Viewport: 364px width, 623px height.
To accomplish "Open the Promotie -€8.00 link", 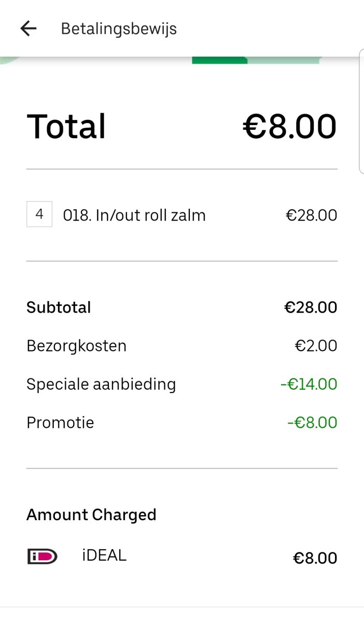I will (311, 423).
